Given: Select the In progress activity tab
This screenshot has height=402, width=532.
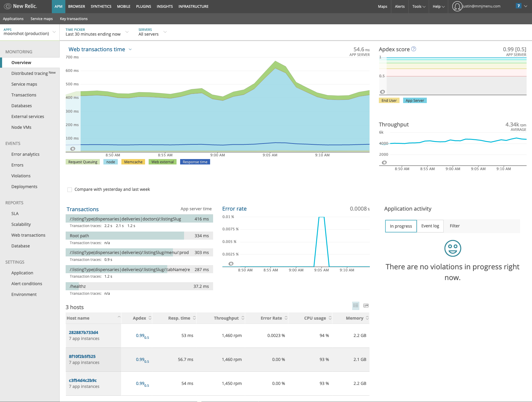Looking at the screenshot, I should 401,226.
